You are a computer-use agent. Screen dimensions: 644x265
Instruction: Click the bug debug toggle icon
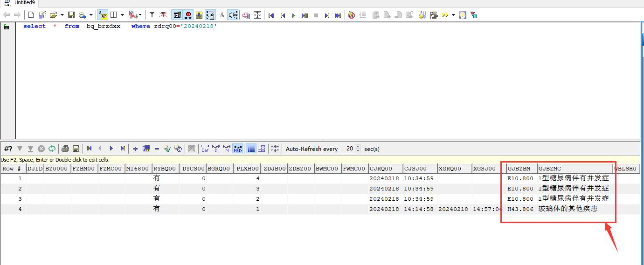click(x=352, y=15)
